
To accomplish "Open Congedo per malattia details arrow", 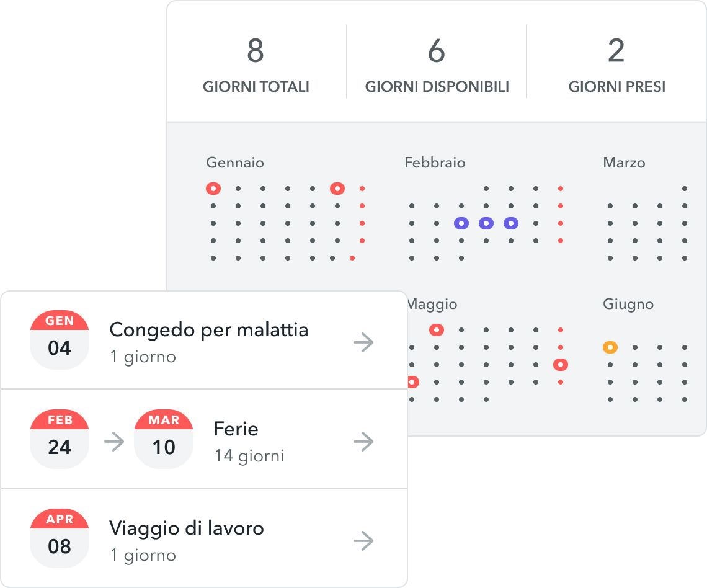I will (363, 342).
